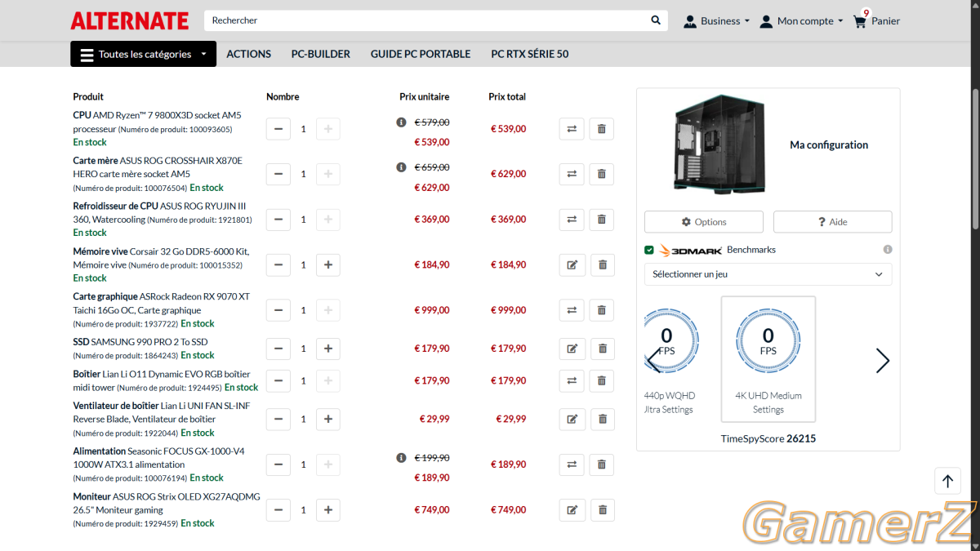The image size is (980, 551).
Task: Swap the CPU AMD Ryzen component
Action: pyautogui.click(x=572, y=129)
